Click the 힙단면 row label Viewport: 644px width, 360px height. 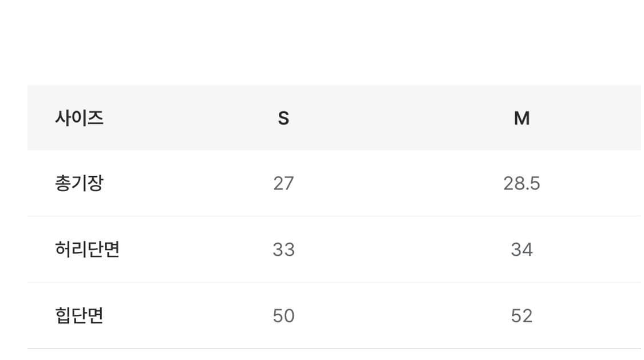79,316
